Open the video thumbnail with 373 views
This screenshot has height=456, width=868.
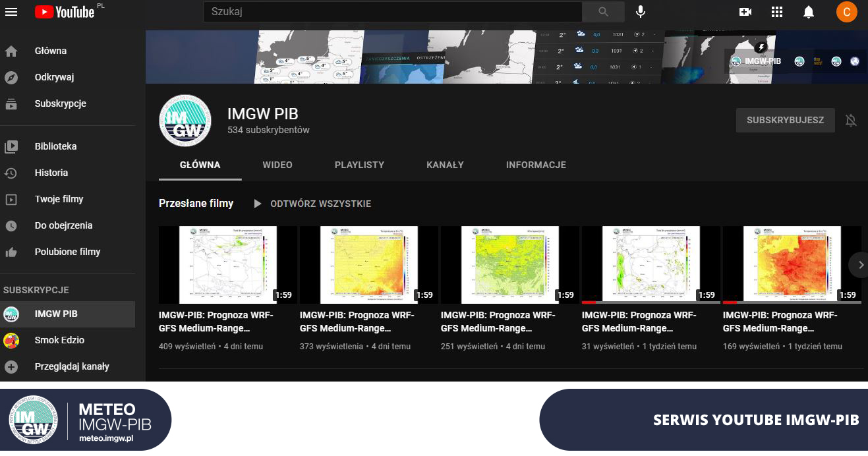click(x=369, y=265)
